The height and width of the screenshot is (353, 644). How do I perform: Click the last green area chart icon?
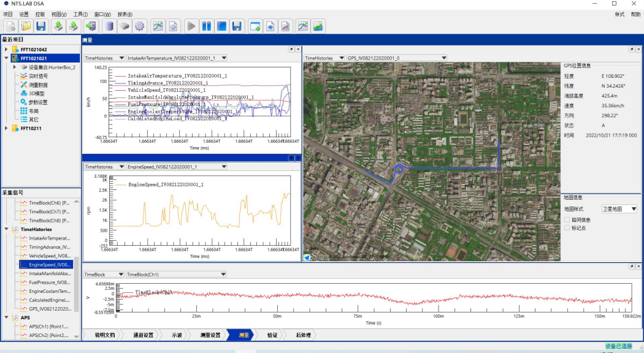318,26
